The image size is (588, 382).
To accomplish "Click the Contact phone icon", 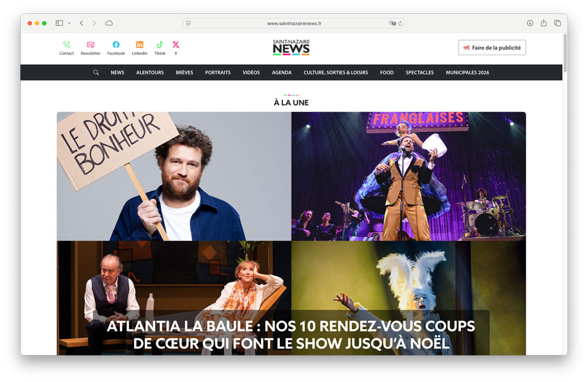I will tap(66, 45).
